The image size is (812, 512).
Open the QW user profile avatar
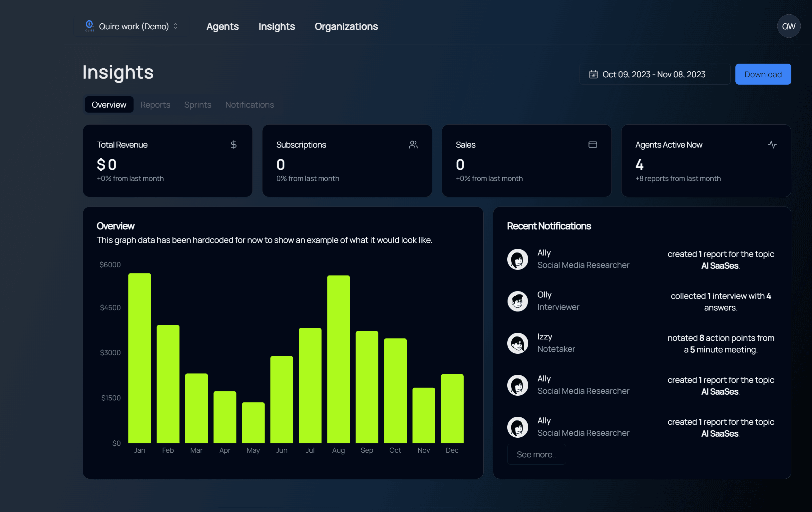[x=788, y=26]
